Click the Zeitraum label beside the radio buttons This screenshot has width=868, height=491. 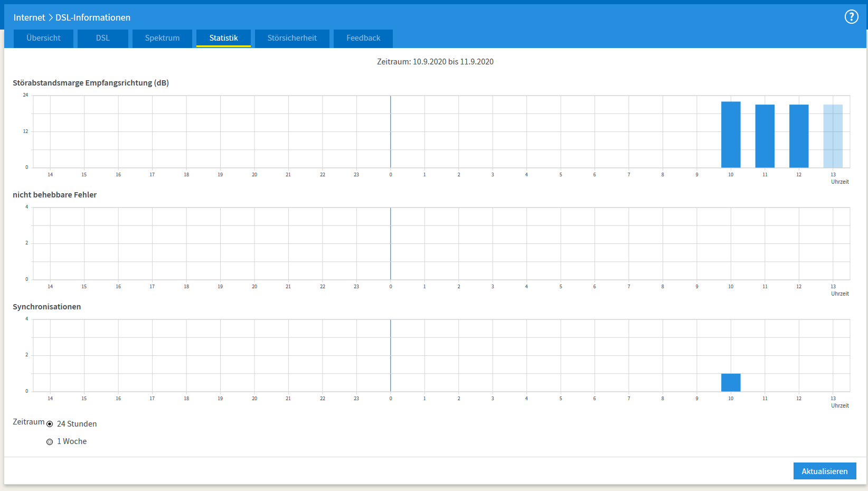click(x=29, y=422)
